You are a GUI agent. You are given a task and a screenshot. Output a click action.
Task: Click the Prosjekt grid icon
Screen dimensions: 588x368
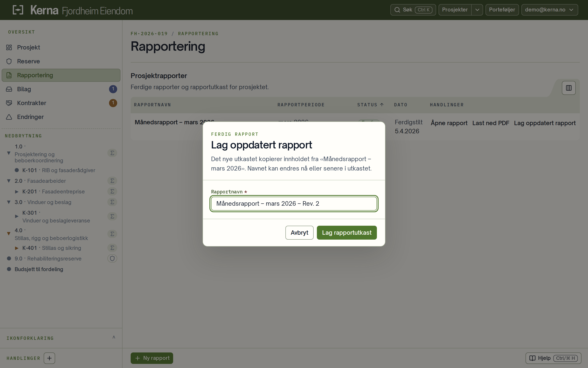pos(9,47)
